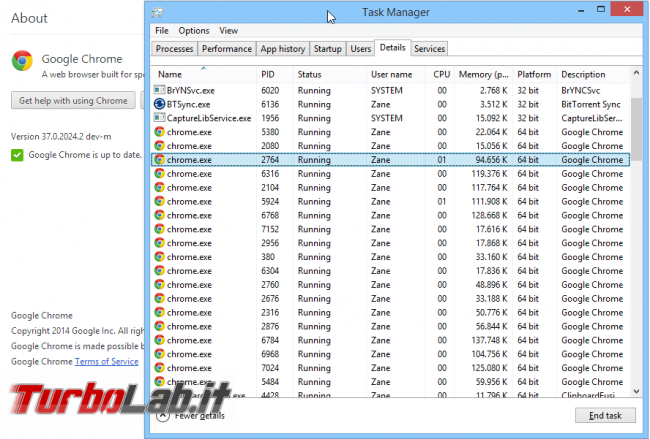The height and width of the screenshot is (439, 650).
Task: Click chrome icon for PID 2316 row
Action: pos(159,312)
